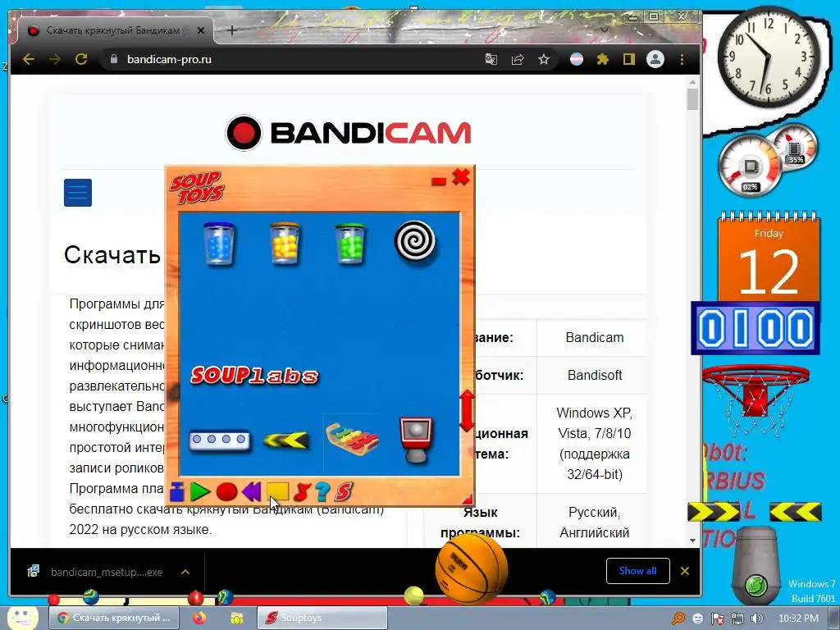Select the black-and-white spiral toy

414,241
